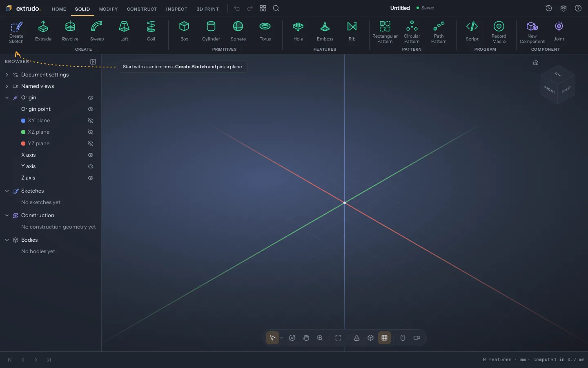The height and width of the screenshot is (368, 588).
Task: Open the settings gear
Action: [563, 8]
